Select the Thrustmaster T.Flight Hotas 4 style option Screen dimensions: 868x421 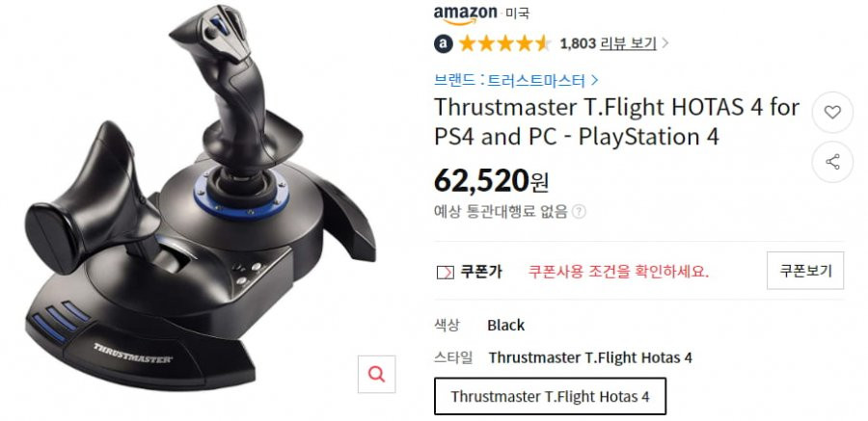tap(550, 396)
